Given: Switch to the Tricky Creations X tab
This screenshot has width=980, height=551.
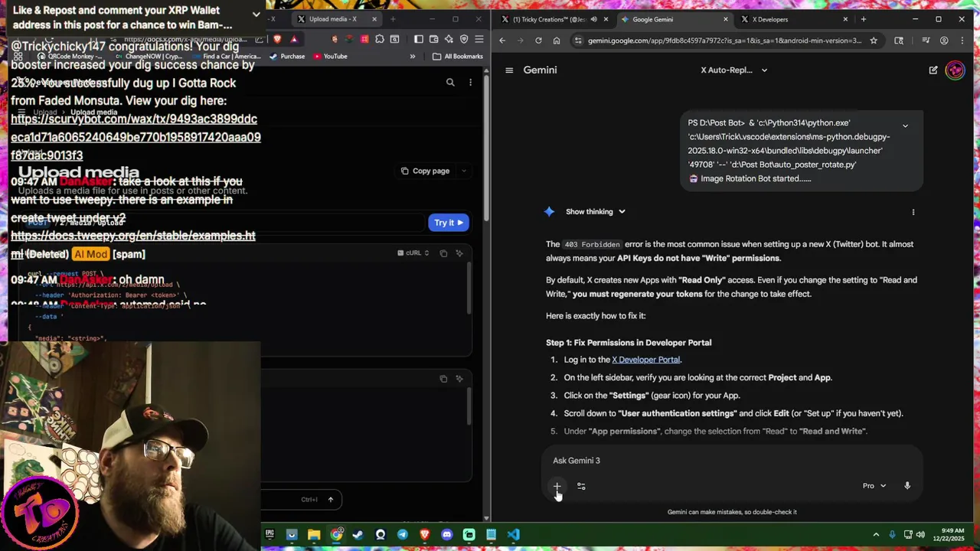Looking at the screenshot, I should (x=554, y=19).
